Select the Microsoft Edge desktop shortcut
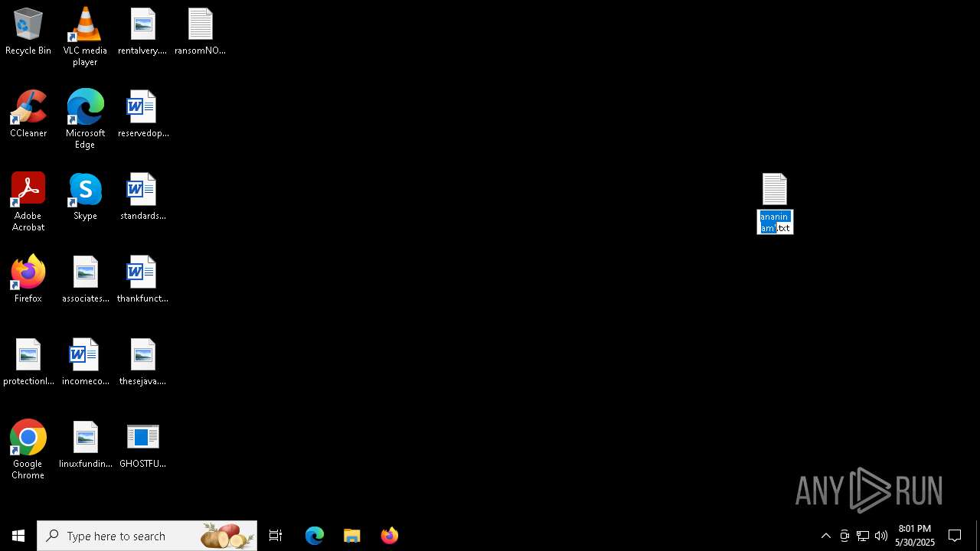The height and width of the screenshot is (551, 980). 85,119
